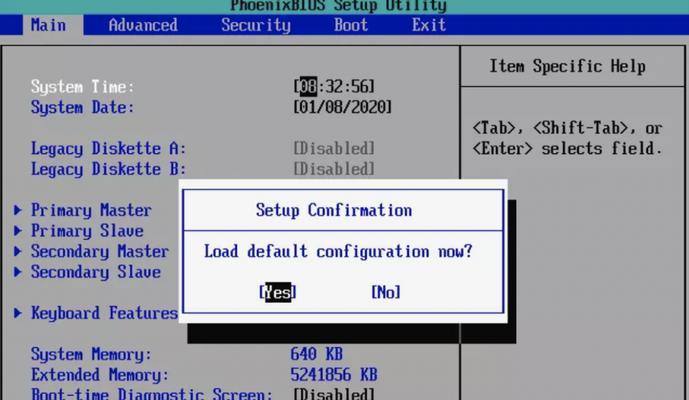Select the Secondary Slave entry
Viewport: 689px width, 400px height.
click(x=95, y=272)
